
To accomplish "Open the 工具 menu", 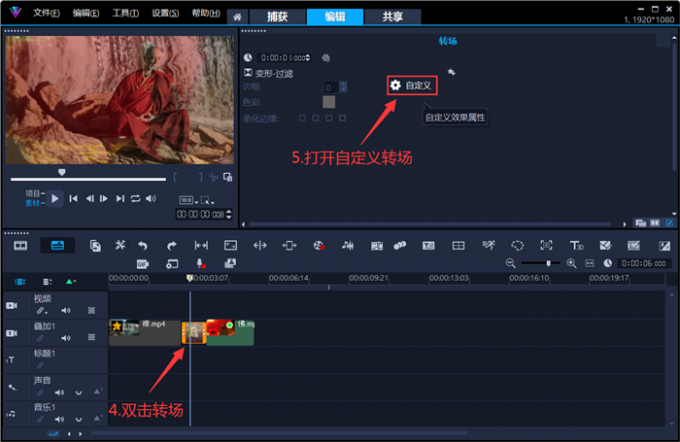I will click(x=125, y=13).
